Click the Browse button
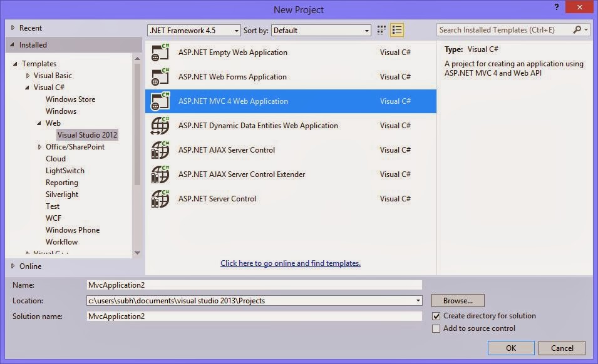Screen dimensions: 598x364 click(x=457, y=300)
